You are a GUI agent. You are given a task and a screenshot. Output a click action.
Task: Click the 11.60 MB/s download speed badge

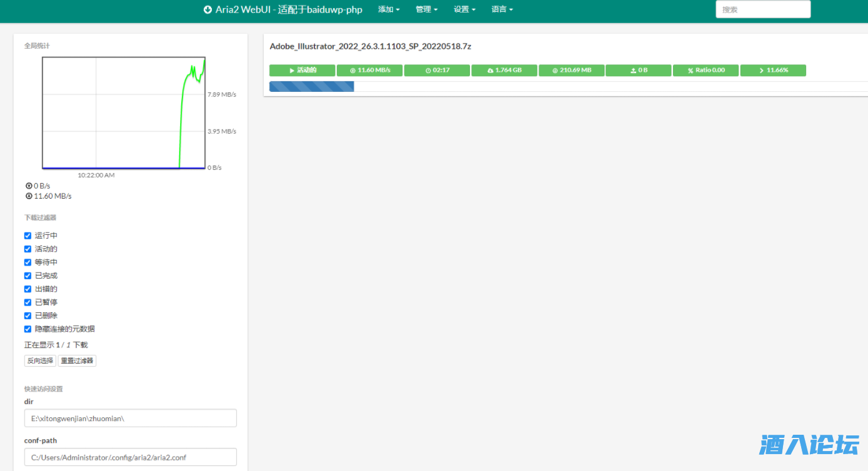(x=369, y=71)
